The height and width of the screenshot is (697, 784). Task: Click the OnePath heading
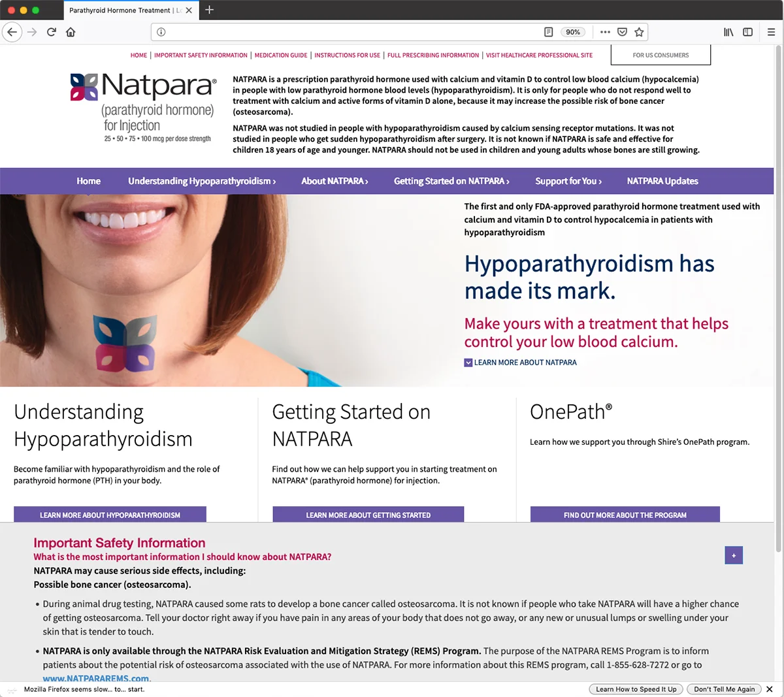tap(571, 412)
